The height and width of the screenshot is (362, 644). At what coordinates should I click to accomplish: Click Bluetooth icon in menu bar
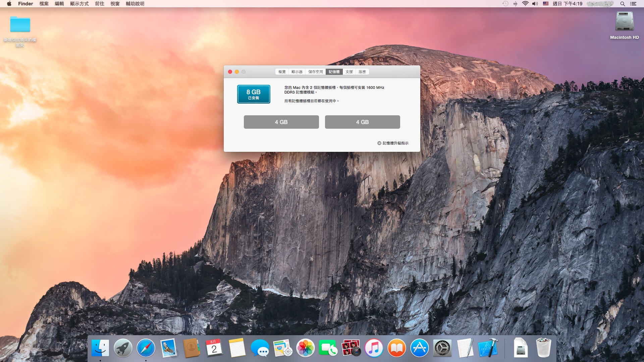pos(515,4)
